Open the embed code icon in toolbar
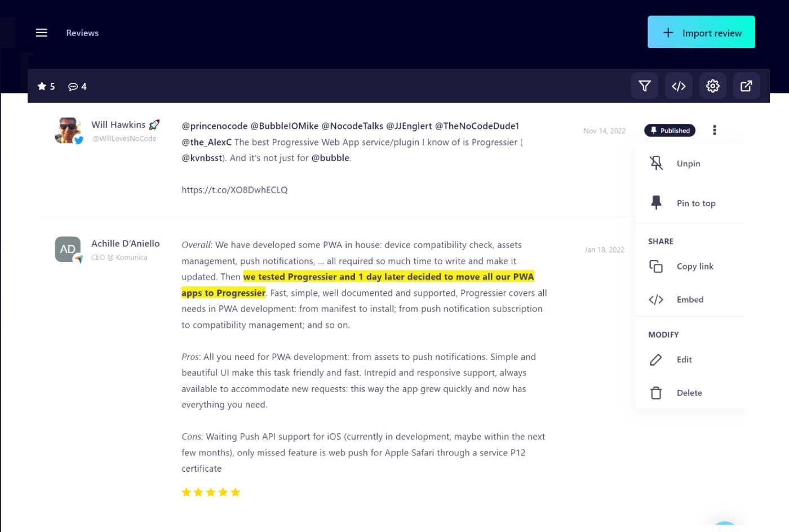 (679, 86)
